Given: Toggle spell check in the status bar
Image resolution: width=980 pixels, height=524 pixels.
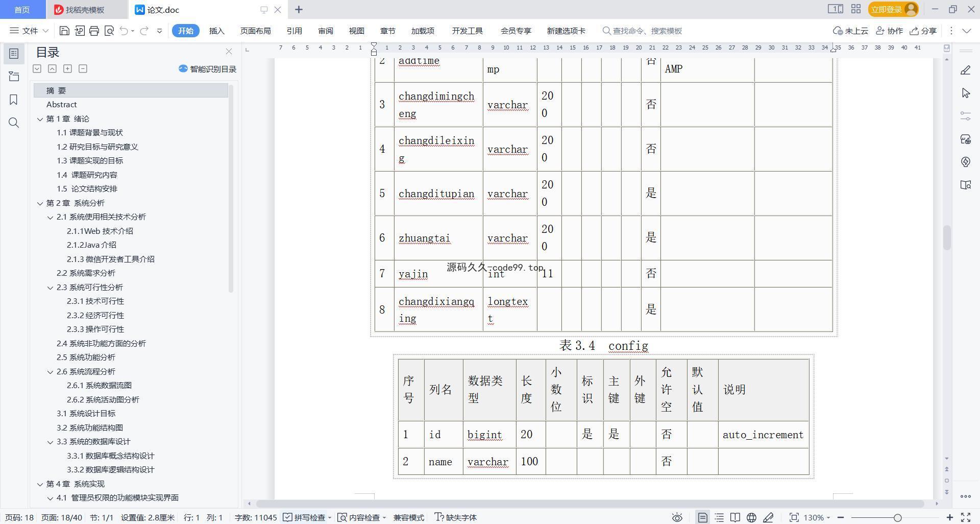Looking at the screenshot, I should 307,517.
